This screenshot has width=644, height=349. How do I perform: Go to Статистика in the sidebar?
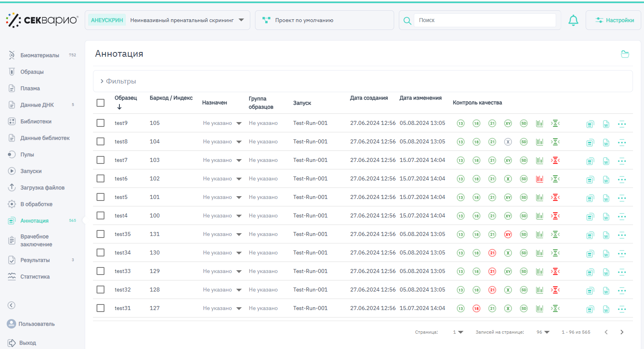35,277
